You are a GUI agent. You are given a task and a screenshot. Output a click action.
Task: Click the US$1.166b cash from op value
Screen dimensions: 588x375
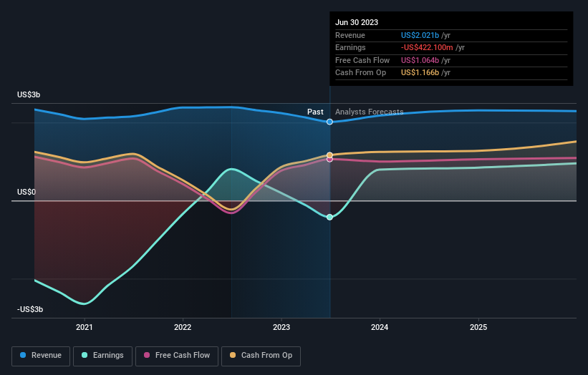click(420, 73)
